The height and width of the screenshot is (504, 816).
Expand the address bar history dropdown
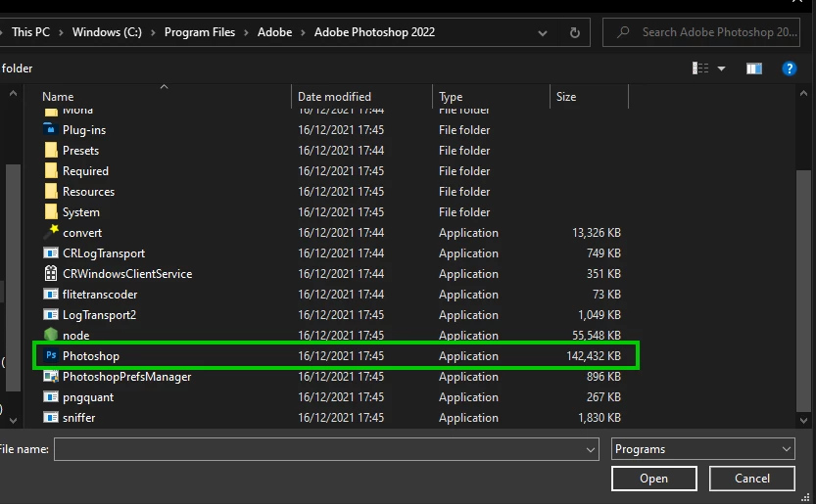[x=543, y=33]
